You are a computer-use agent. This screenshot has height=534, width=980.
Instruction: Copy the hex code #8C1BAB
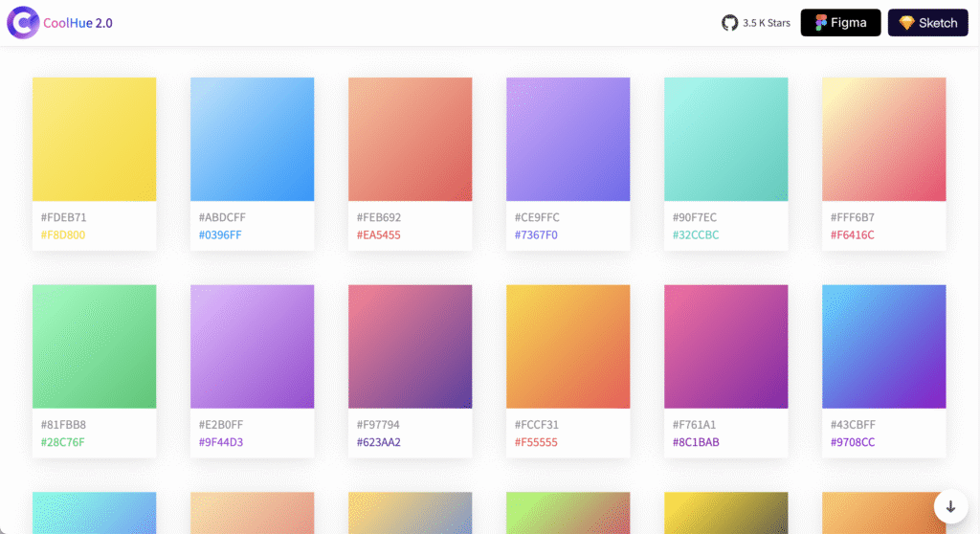click(x=696, y=442)
